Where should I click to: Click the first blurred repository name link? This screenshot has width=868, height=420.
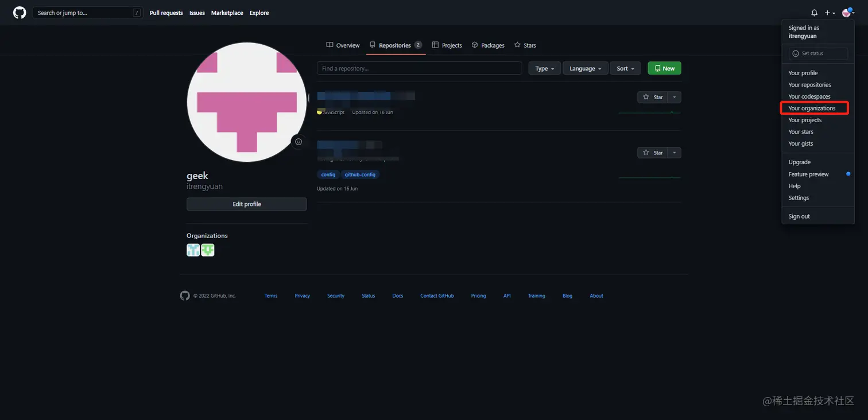click(366, 96)
